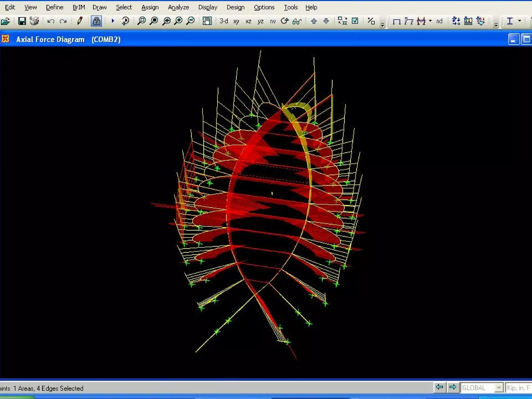Open the Display menu
Screen dimensions: 532x399
(x=208, y=7)
